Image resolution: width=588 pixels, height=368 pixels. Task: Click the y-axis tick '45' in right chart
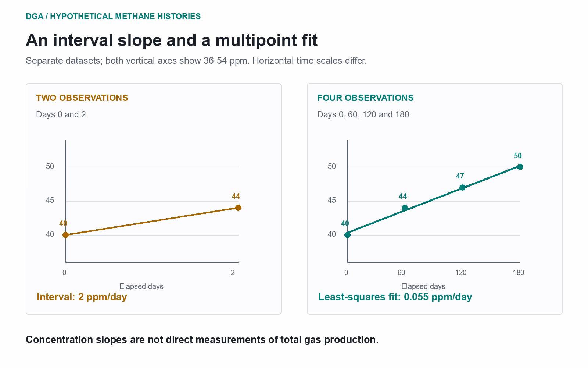coord(332,200)
